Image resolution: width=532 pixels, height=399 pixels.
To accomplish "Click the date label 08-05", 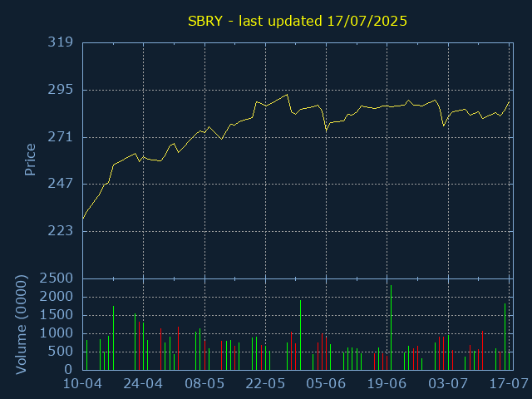I will (x=204, y=384).
